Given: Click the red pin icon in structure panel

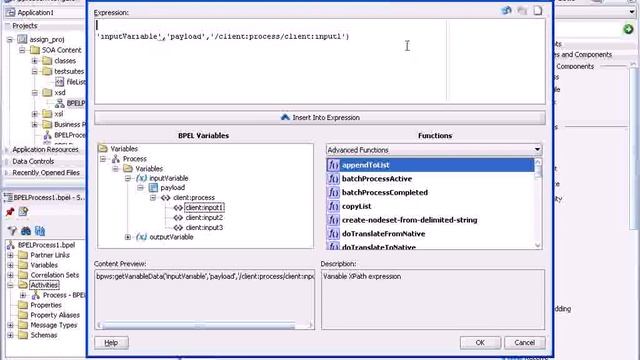Looking at the screenshot, I should (10, 211).
